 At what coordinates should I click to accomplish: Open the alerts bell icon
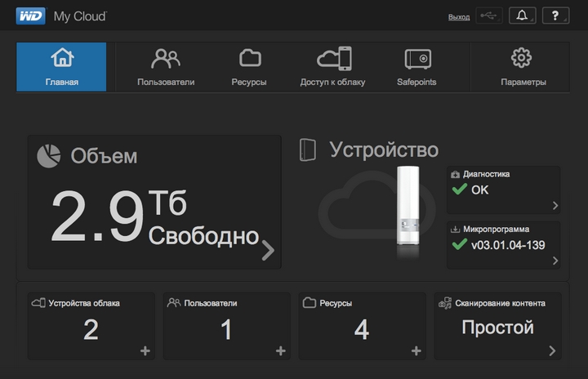[522, 16]
